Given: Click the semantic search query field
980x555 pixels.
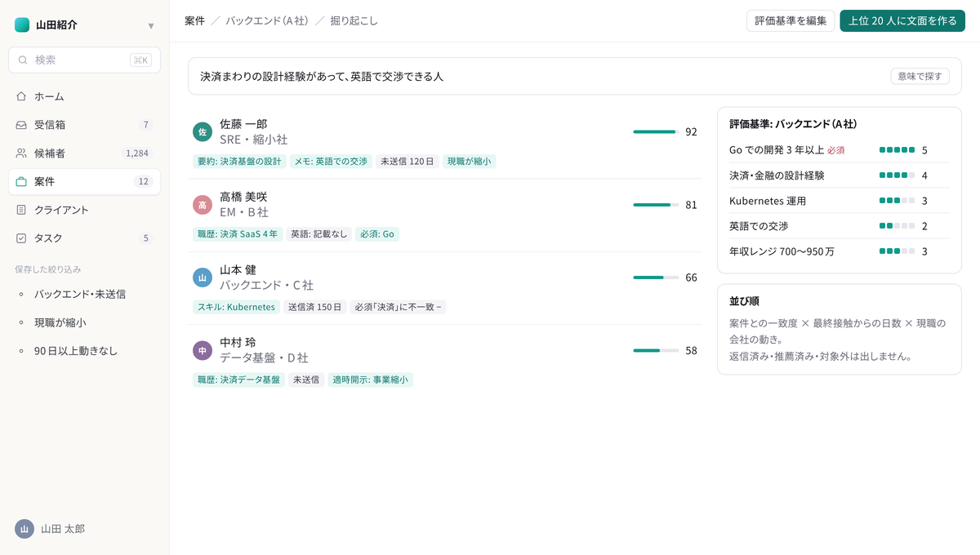Looking at the screenshot, I should [x=575, y=76].
